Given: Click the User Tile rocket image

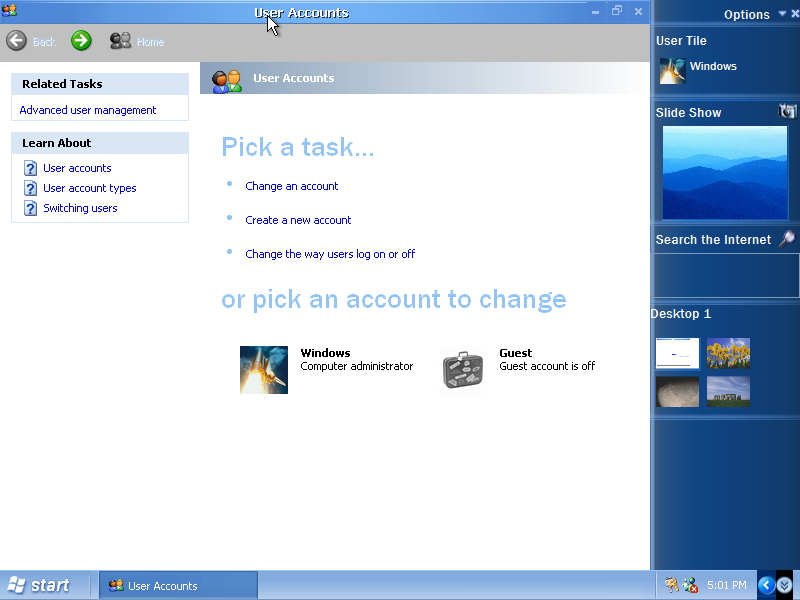Looking at the screenshot, I should pyautogui.click(x=672, y=71).
